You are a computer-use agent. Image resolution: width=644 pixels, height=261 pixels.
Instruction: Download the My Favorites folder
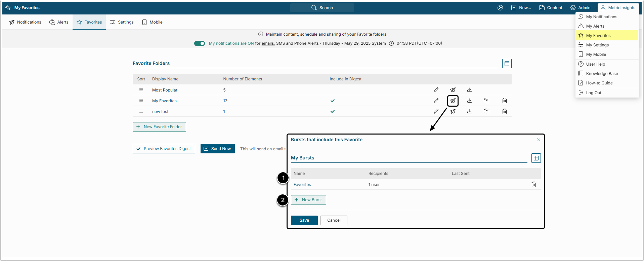[x=470, y=101]
